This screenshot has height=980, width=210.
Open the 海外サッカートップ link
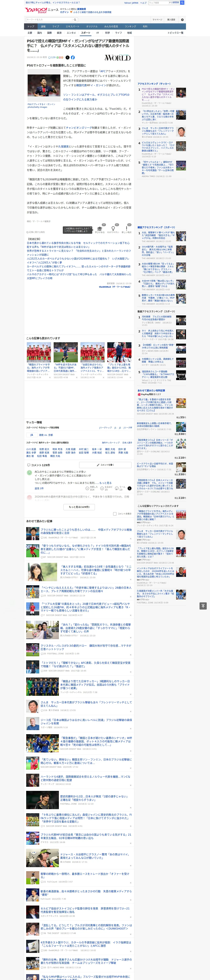(x=111, y=443)
